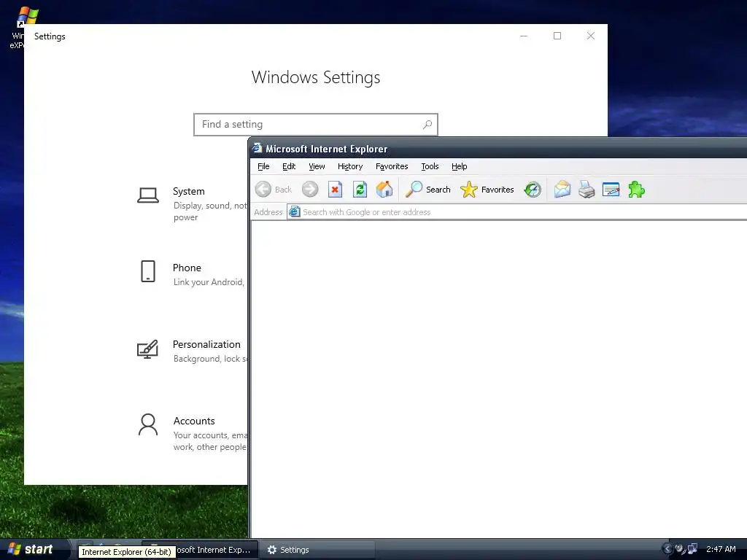Click the laptop icon beside System
The height and width of the screenshot is (560, 747).
147,195
